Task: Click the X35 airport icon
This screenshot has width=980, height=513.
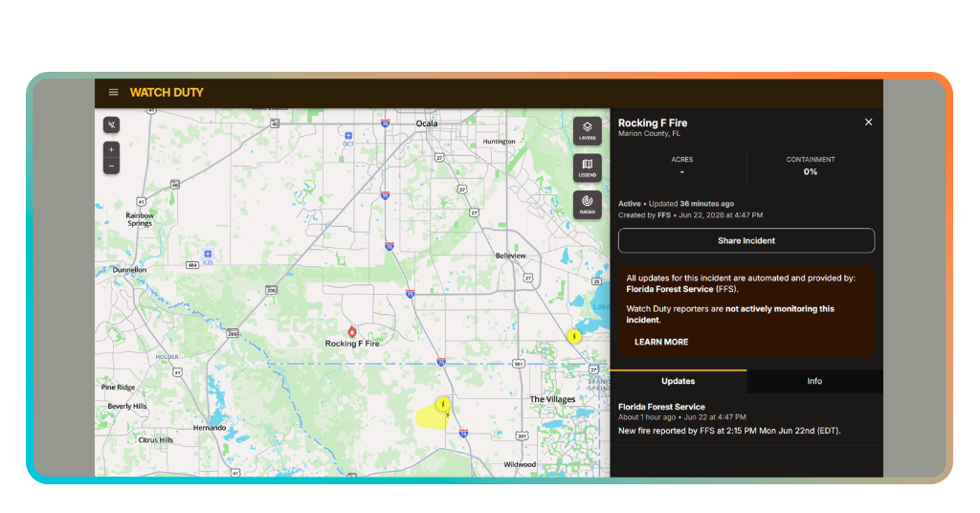Action: coord(208,254)
